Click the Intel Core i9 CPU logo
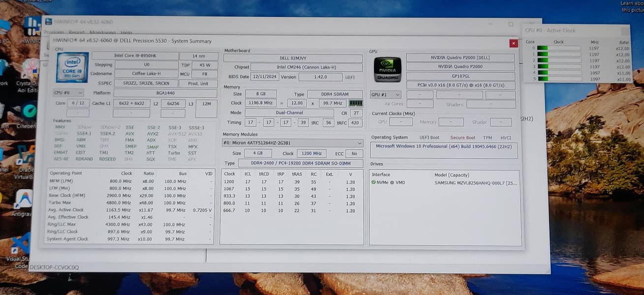Screen dimensions: 644x295 [72, 67]
